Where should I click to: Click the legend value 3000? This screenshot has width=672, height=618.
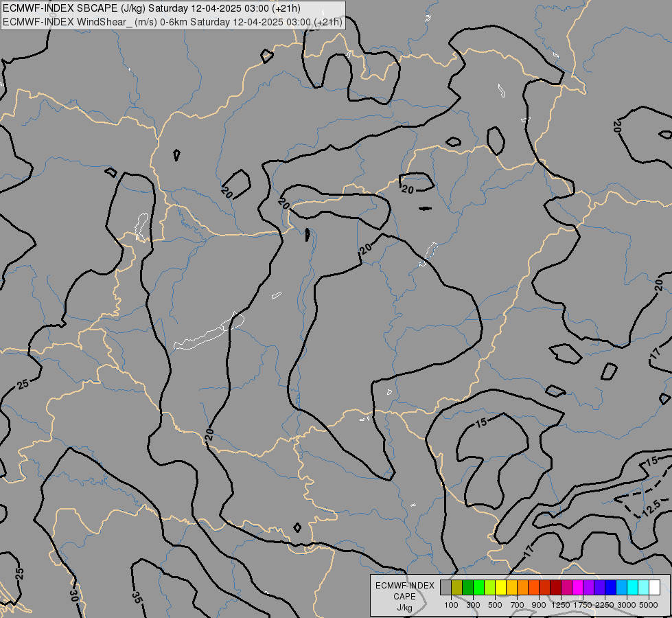[x=627, y=605]
